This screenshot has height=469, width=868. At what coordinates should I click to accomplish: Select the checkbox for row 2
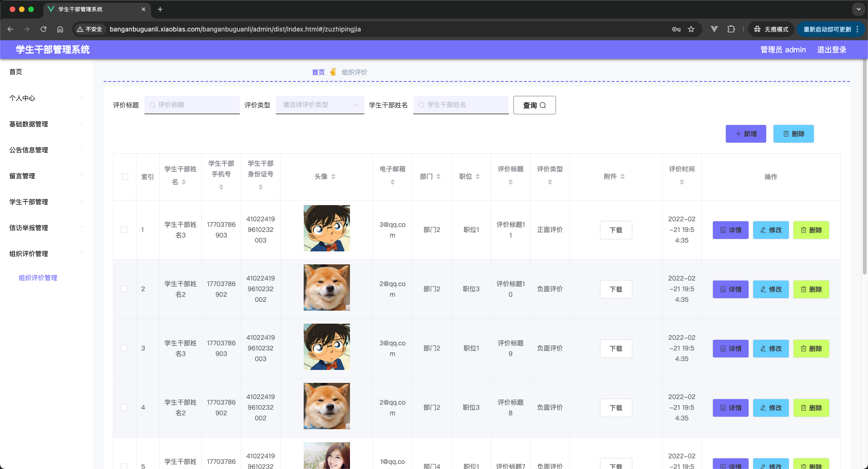pos(124,289)
